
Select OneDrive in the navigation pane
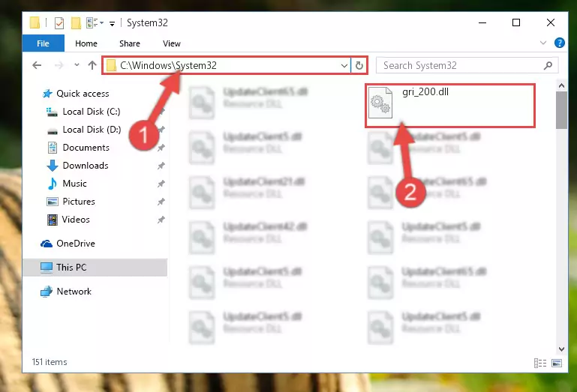tap(76, 244)
